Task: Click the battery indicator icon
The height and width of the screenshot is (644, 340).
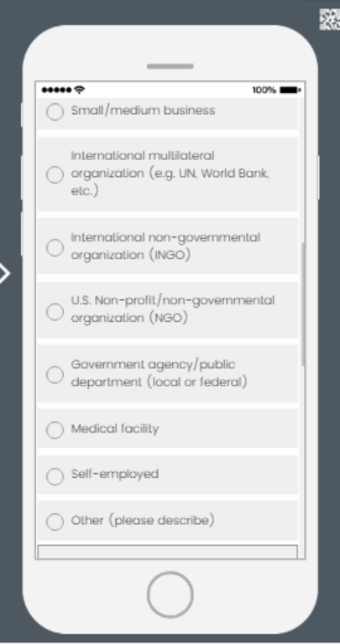Action: (x=290, y=90)
